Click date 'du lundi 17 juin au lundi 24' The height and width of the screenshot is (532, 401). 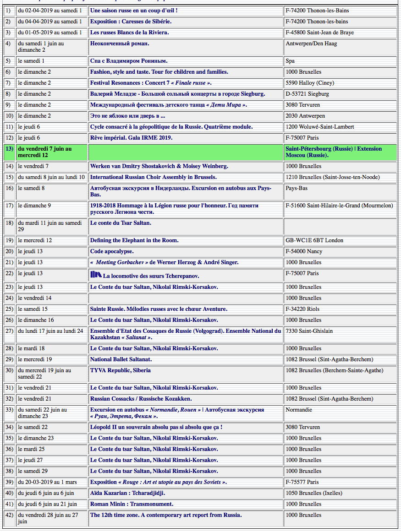click(x=50, y=331)
